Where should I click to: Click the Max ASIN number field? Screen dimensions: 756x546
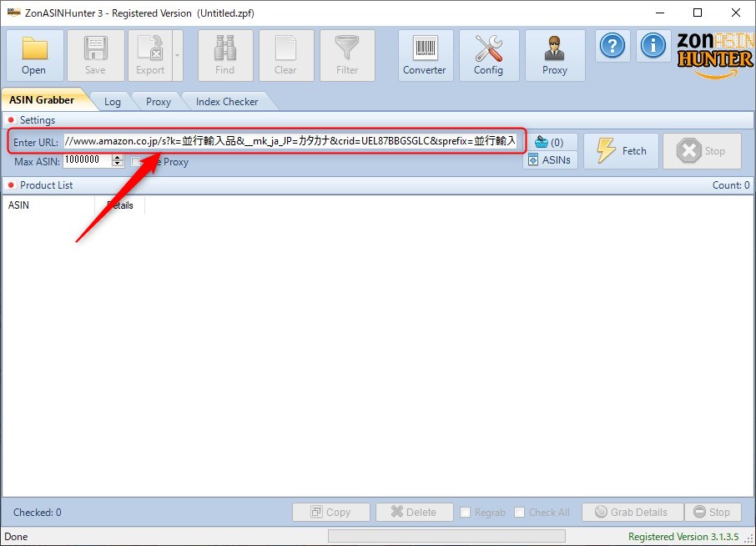click(87, 160)
